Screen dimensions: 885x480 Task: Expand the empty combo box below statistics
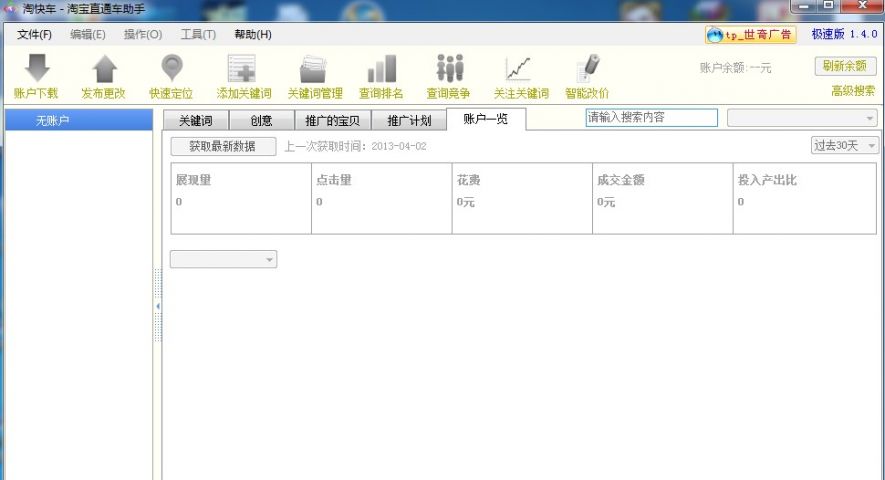click(x=223, y=259)
